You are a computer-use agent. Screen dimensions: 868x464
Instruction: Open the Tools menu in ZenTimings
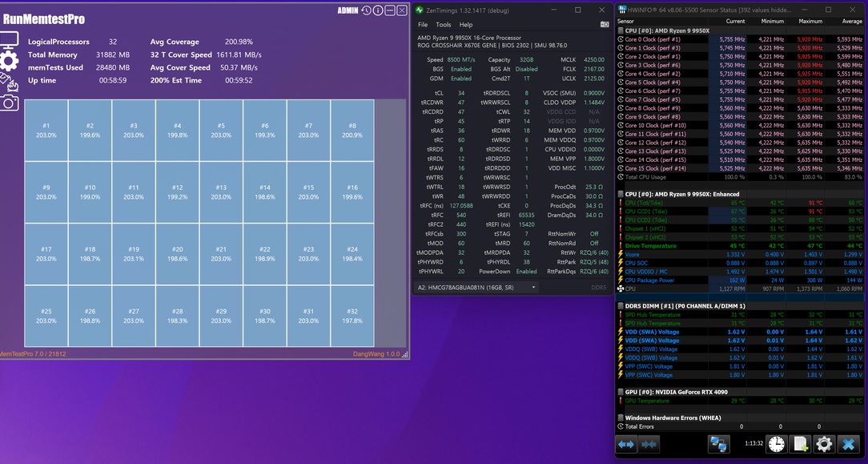[x=444, y=24]
